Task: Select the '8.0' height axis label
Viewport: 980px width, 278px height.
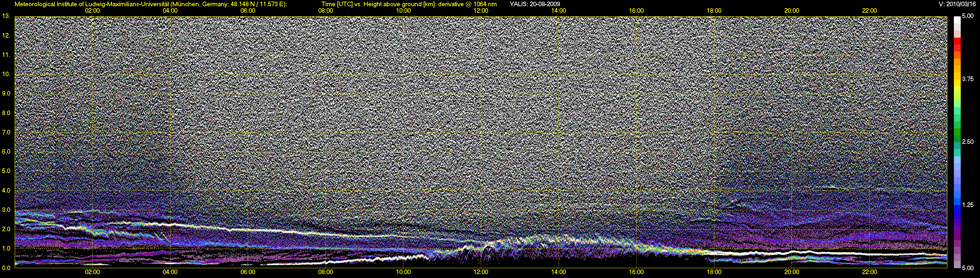Action: tap(6, 113)
